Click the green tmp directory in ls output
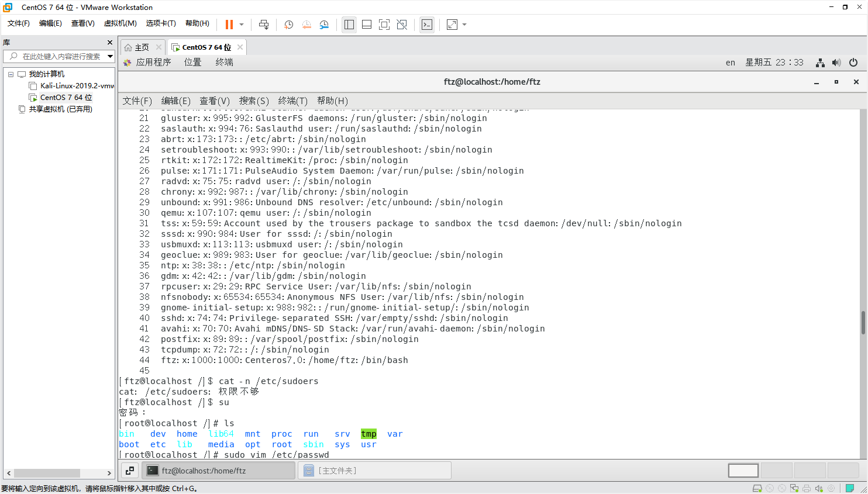Screen dimensions: 868x494 click(x=368, y=434)
